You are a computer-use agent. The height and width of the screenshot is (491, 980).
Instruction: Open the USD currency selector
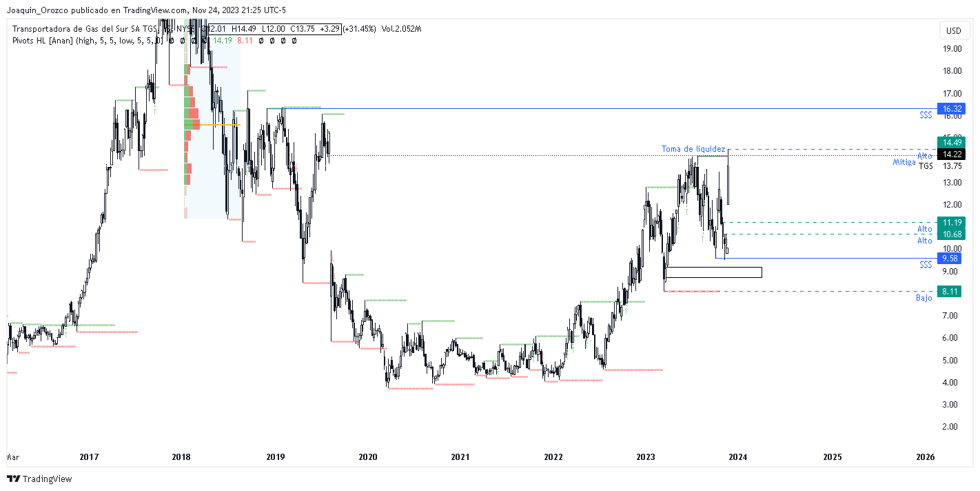tap(953, 30)
